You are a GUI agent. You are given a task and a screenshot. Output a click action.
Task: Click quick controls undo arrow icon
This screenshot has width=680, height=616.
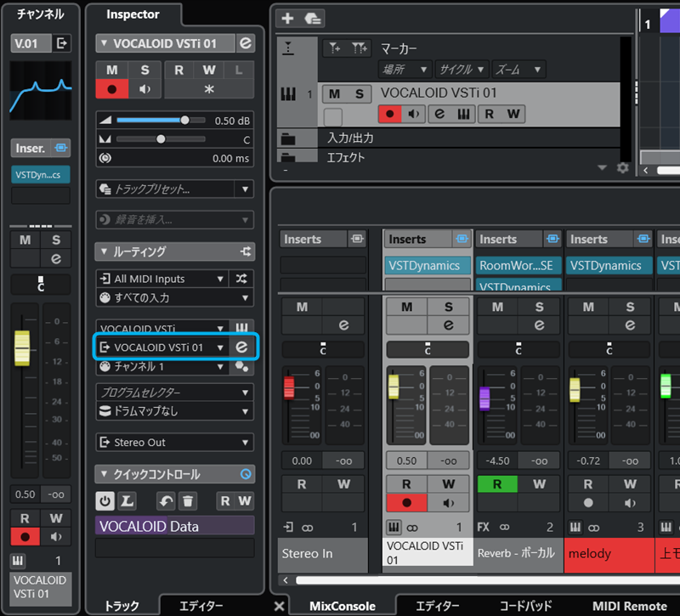[166, 501]
